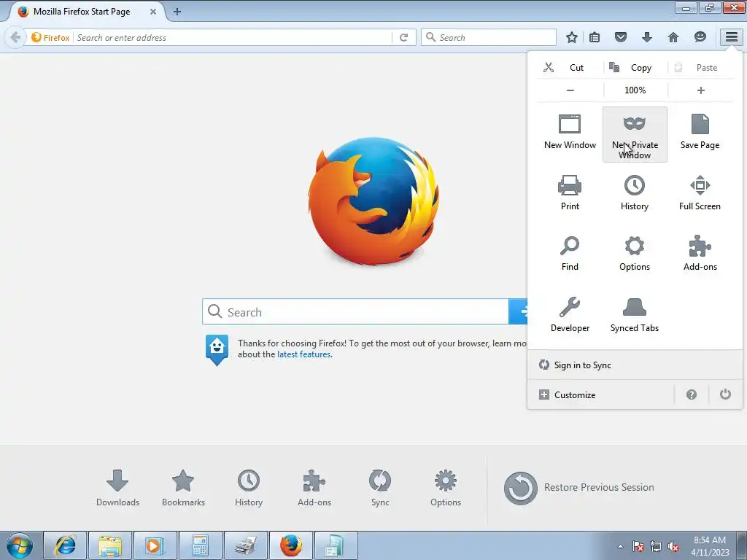Click Paste in the edit controls

point(700,68)
